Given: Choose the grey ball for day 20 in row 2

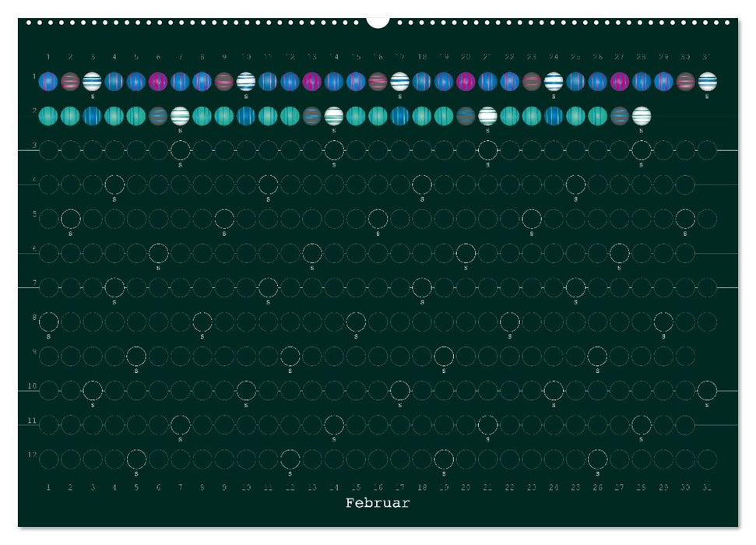Looking at the screenshot, I should pyautogui.click(x=466, y=116).
